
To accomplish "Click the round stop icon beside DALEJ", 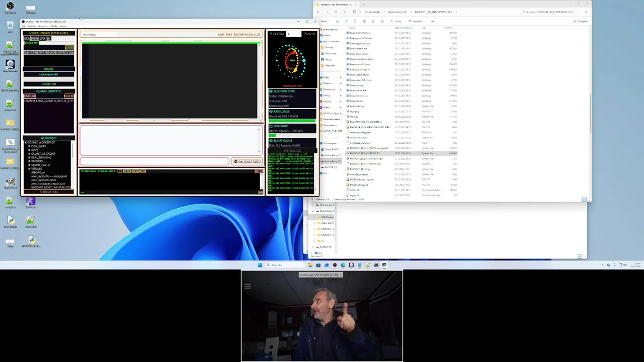I will (236, 161).
